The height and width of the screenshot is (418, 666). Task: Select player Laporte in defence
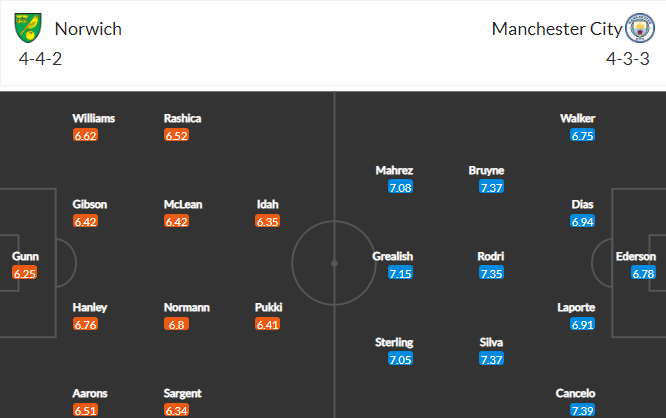click(x=576, y=308)
